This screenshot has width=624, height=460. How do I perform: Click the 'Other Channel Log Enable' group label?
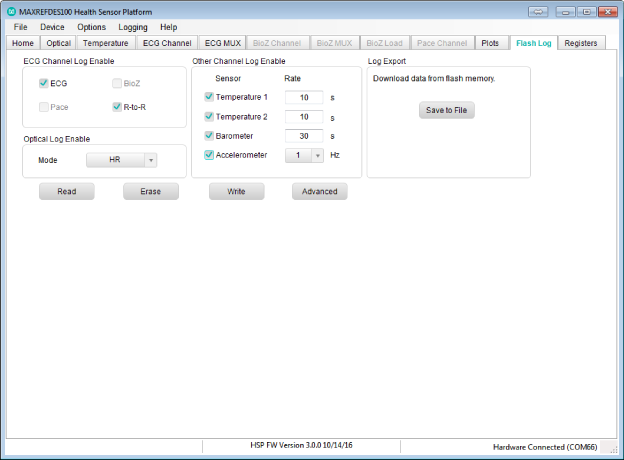[x=239, y=61]
